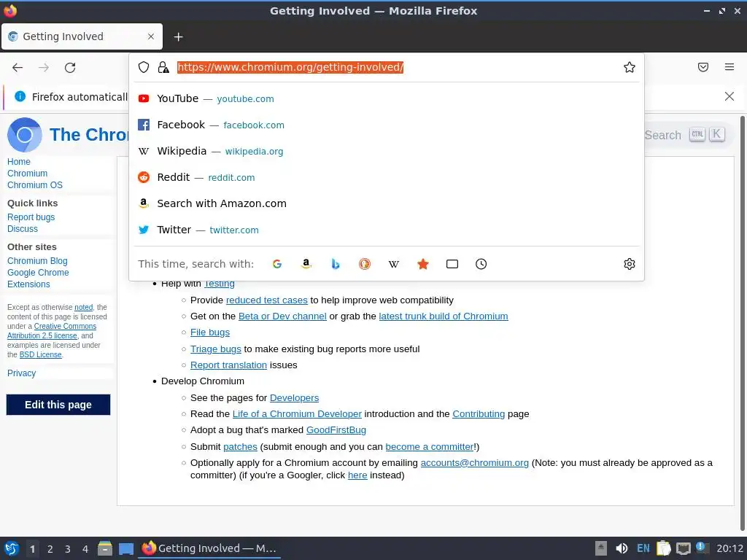The height and width of the screenshot is (560, 747).
Task: Follow the Contributing page link
Action: (x=479, y=414)
